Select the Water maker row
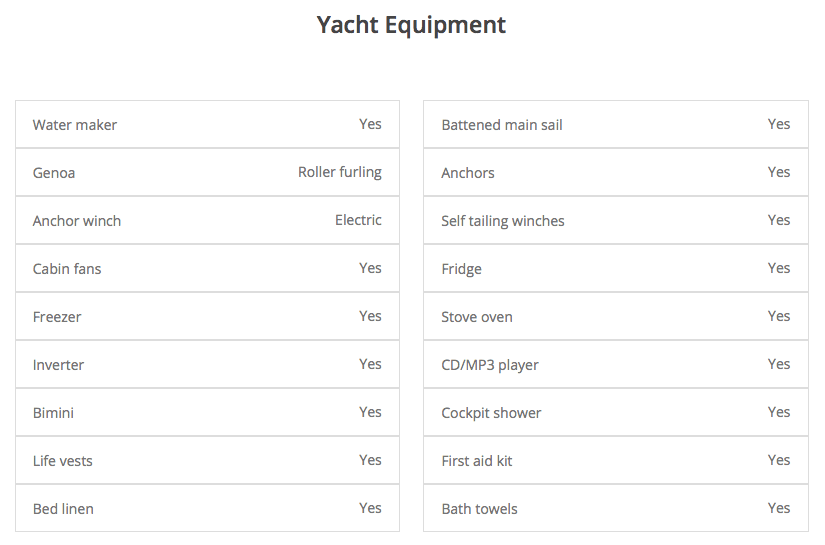This screenshot has width=825, height=545. [x=207, y=124]
